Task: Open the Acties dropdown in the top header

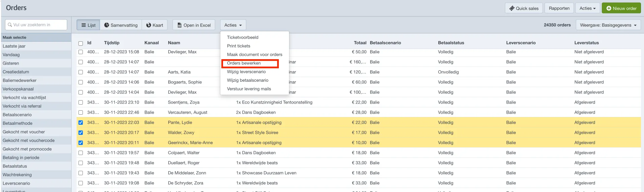Action: click(x=588, y=8)
